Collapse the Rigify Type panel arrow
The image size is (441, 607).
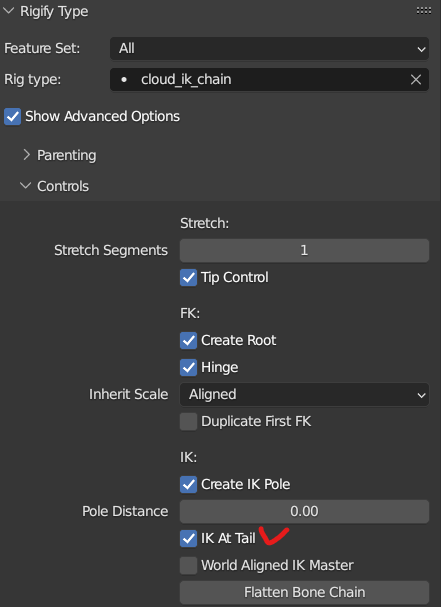8,11
